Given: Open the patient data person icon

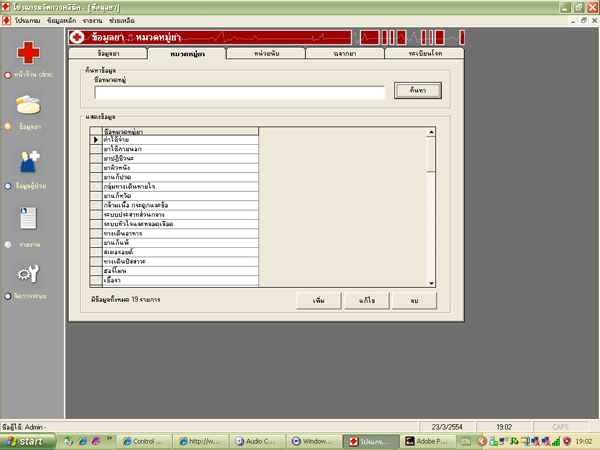Looking at the screenshot, I should click(x=30, y=160).
